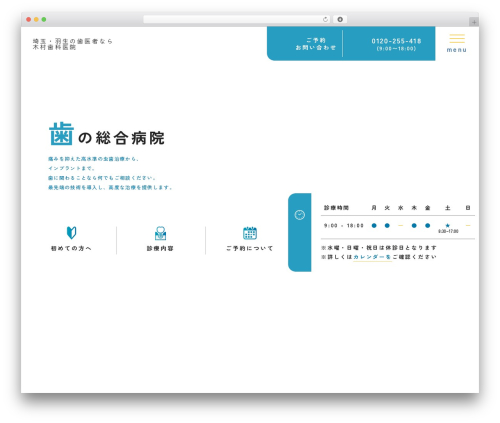Open the hamburger menu icon
The width and height of the screenshot is (500, 423).
pyautogui.click(x=457, y=38)
